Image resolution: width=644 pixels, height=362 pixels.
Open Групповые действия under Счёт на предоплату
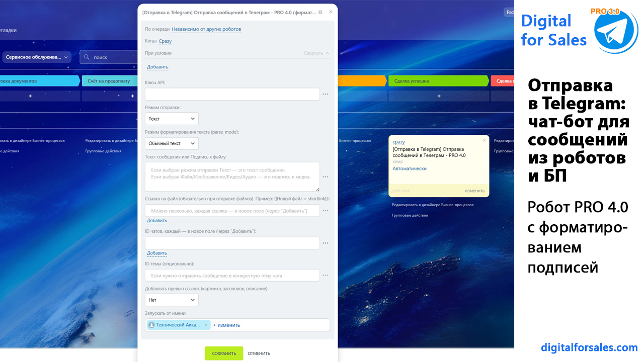coord(103,151)
